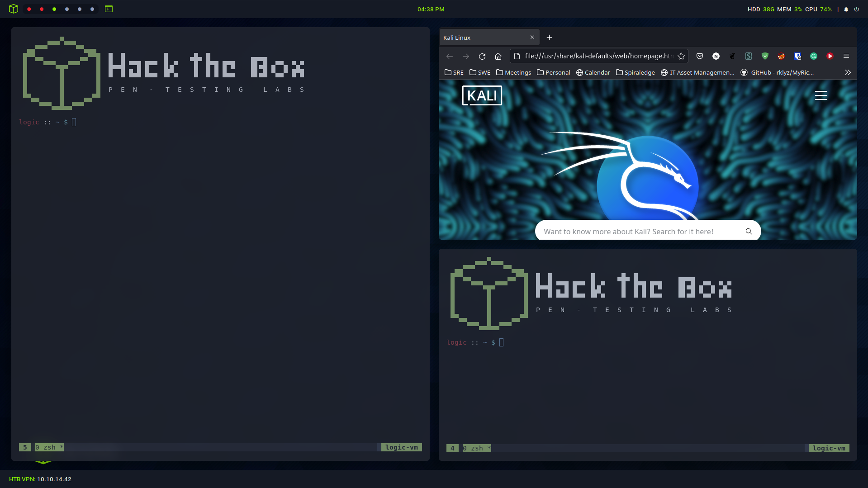Select the Kali Linux browser tab
Viewport: 868px width, 488px height.
click(x=489, y=38)
